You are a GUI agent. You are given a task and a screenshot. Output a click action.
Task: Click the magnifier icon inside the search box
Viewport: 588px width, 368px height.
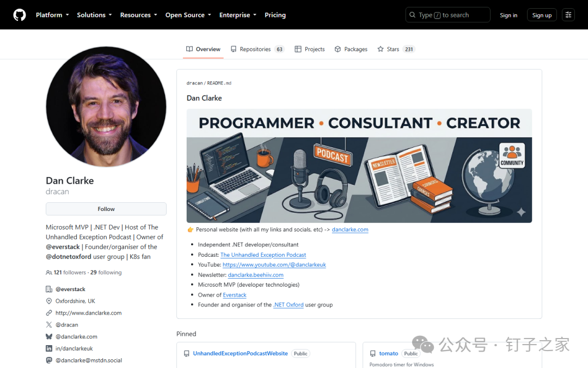(412, 15)
